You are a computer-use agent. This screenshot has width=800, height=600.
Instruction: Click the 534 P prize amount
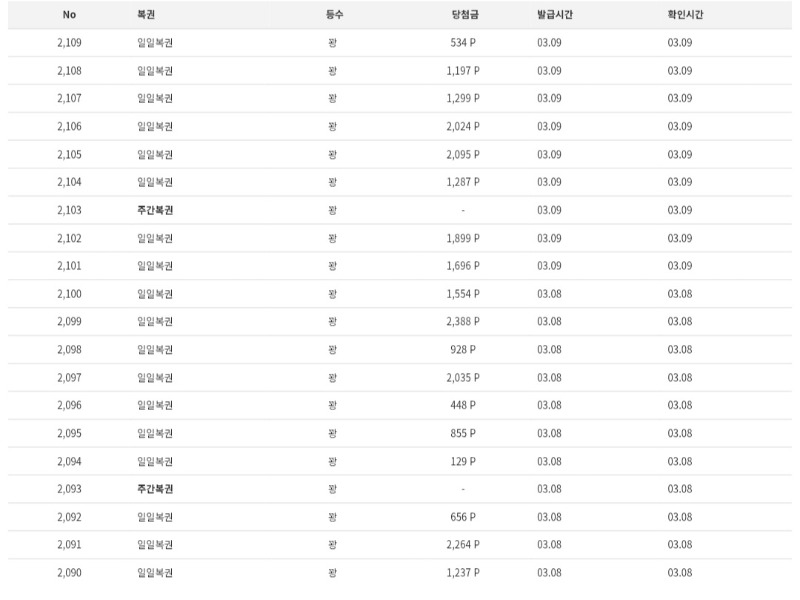pyautogui.click(x=463, y=43)
